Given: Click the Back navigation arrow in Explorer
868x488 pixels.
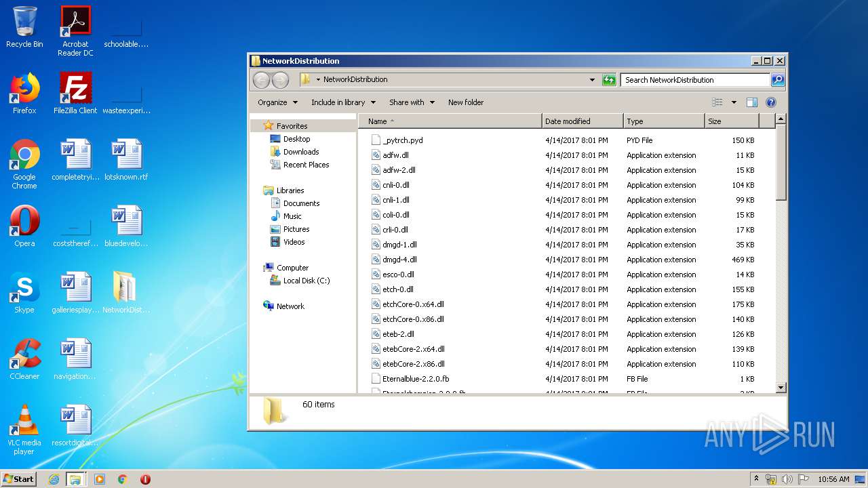Looking at the screenshot, I should click(261, 80).
